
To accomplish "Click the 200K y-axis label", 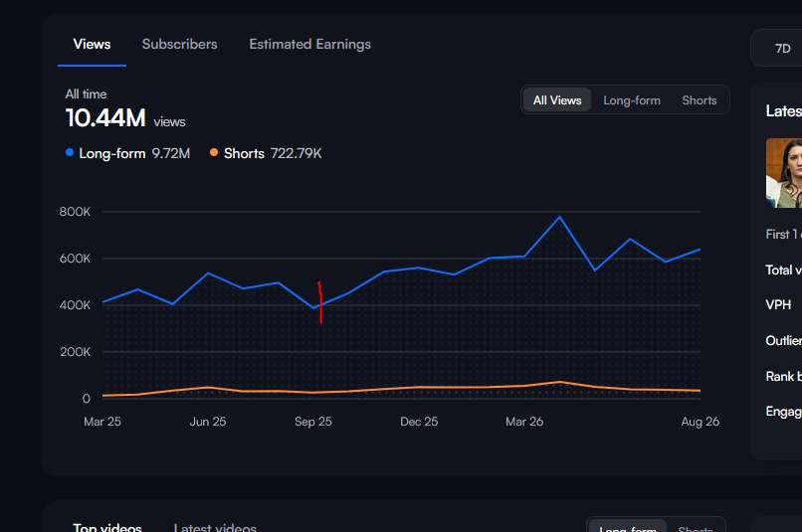I will click(x=75, y=352).
